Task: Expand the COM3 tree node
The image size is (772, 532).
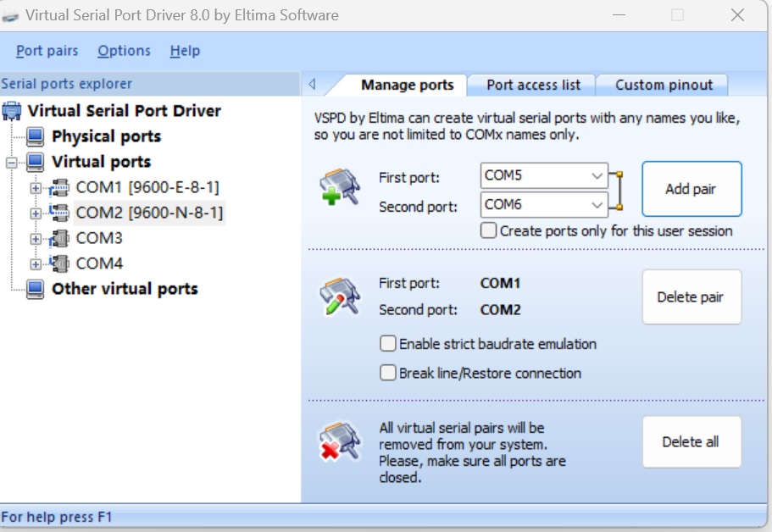Action: click(36, 239)
